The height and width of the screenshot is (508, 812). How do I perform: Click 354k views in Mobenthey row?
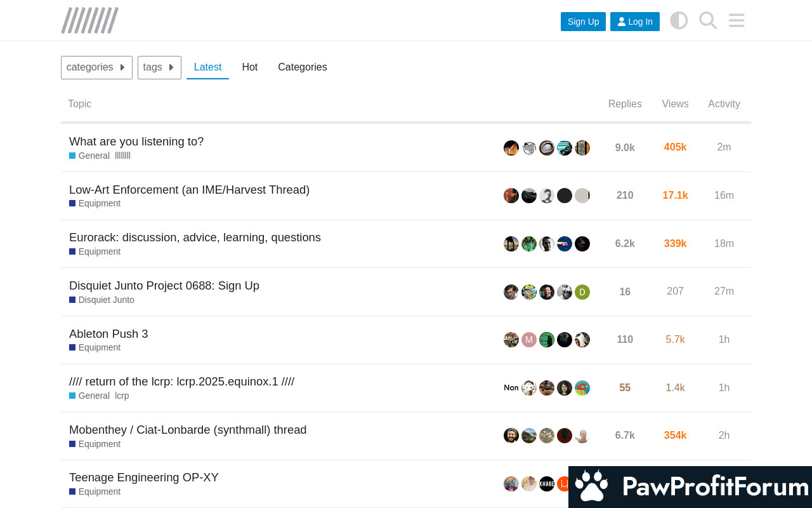[675, 436]
